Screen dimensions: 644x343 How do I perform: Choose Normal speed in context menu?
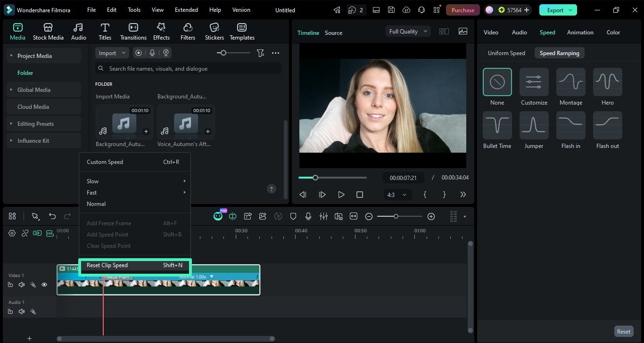coord(135,204)
